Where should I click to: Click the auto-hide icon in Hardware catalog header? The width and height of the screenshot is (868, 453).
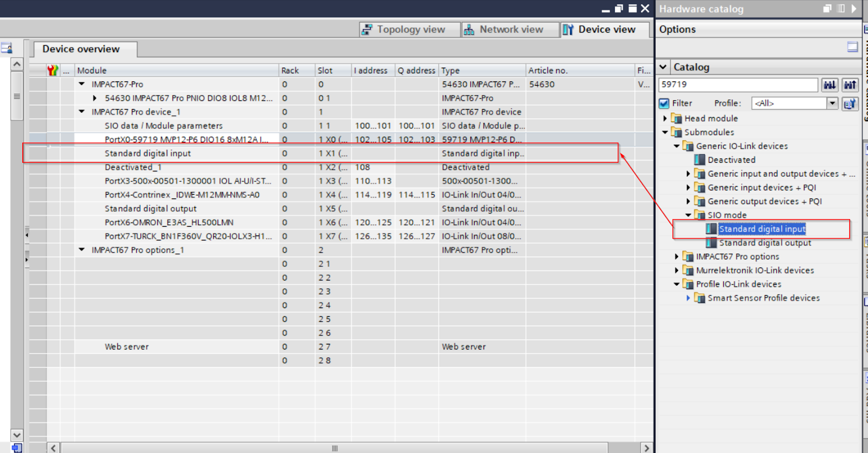841,9
